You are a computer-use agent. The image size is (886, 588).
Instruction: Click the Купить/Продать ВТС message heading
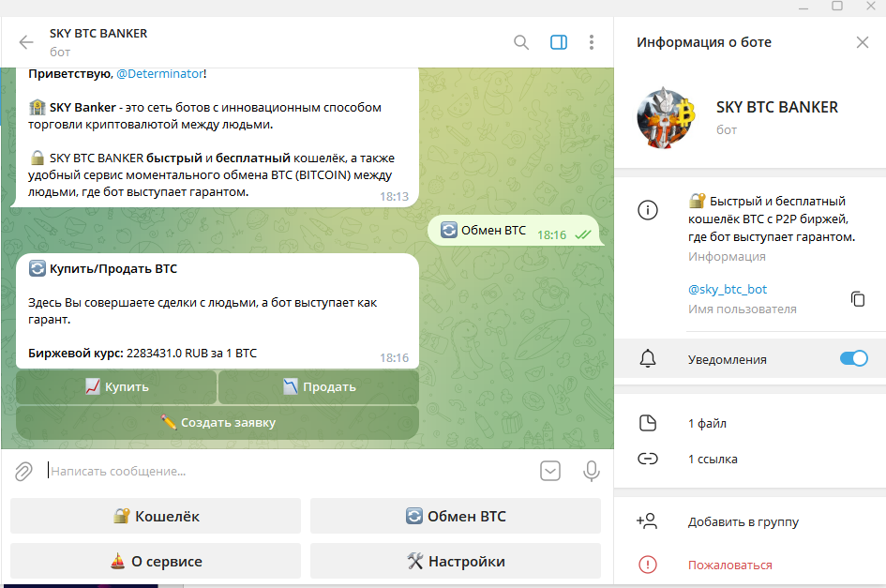113,269
